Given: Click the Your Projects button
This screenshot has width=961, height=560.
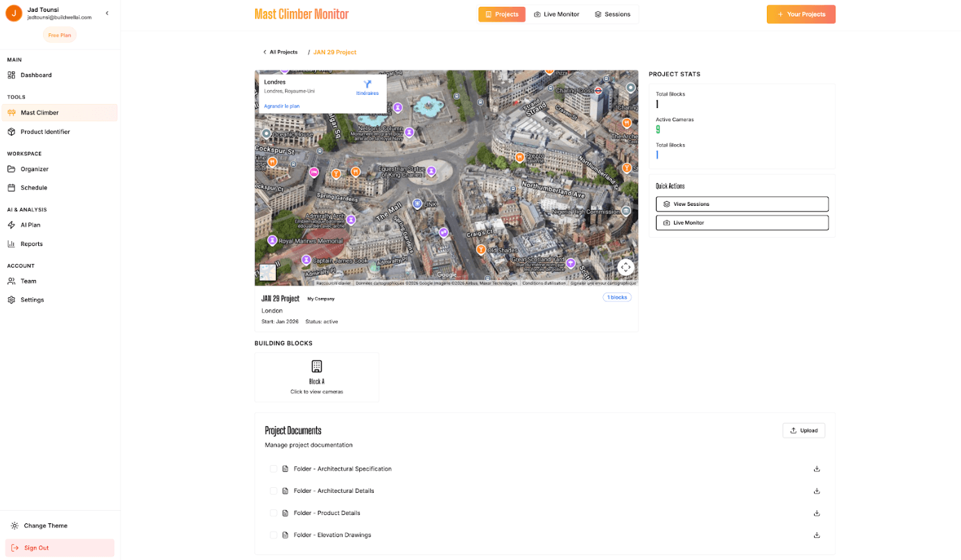Looking at the screenshot, I should tap(801, 14).
